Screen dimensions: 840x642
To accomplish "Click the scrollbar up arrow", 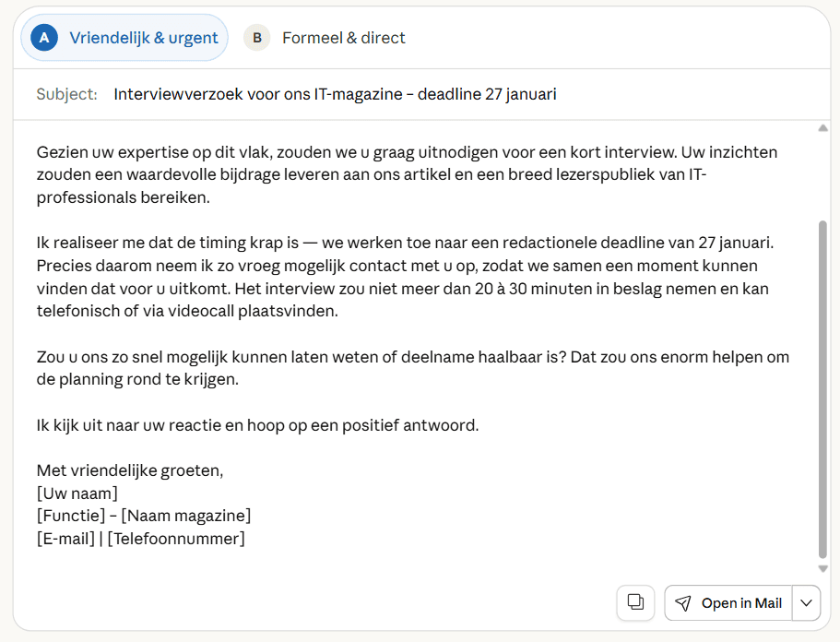I will (x=822, y=128).
